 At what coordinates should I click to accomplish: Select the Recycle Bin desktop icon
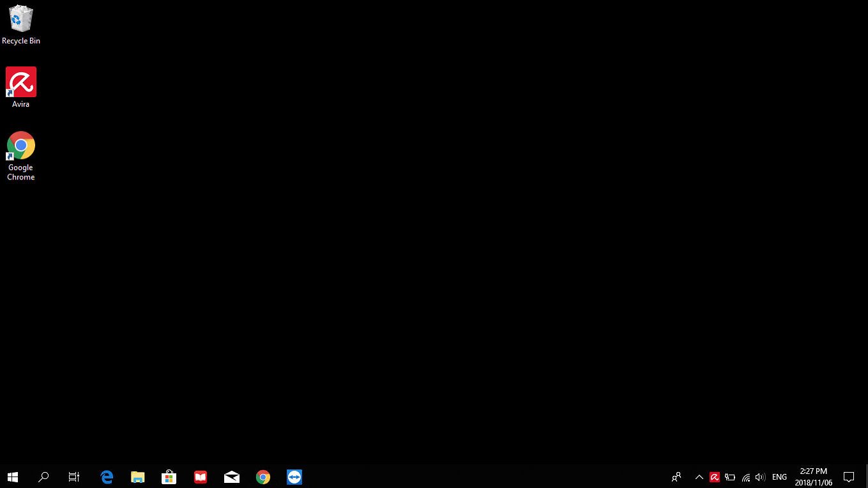[21, 26]
